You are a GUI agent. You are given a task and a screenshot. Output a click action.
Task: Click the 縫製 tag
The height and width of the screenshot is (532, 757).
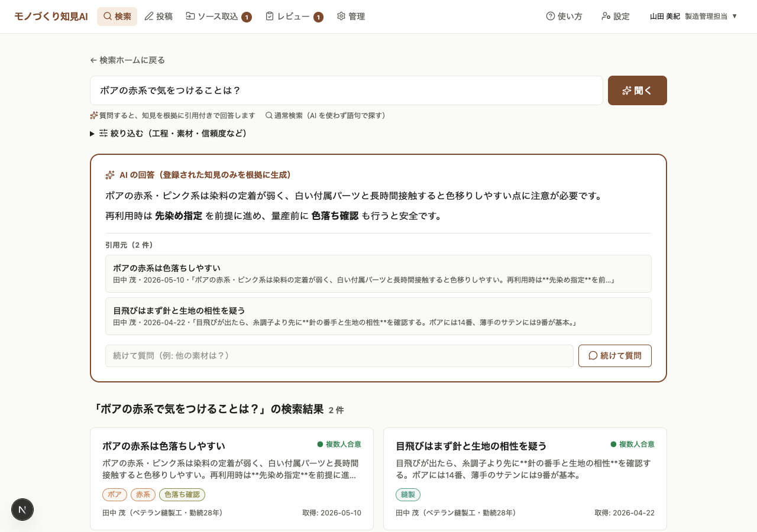(408, 495)
